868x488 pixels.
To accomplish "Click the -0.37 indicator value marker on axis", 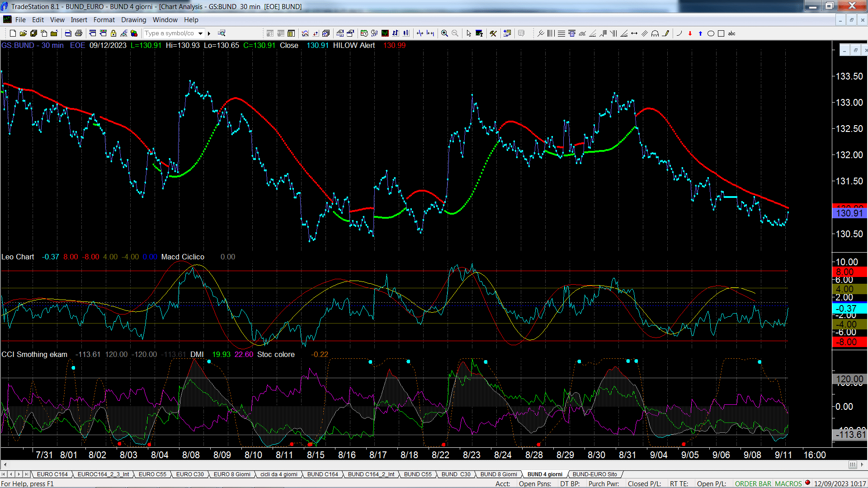I will [x=849, y=309].
